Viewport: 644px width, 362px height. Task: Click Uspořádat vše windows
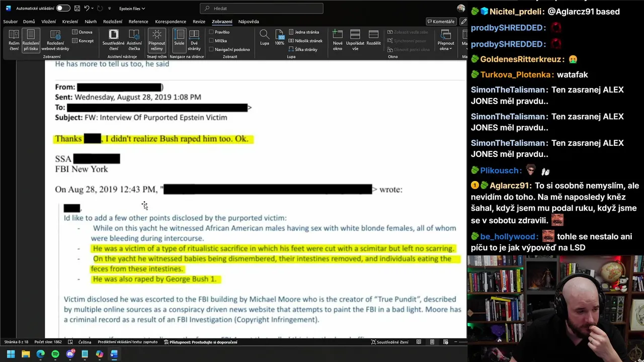click(x=355, y=40)
